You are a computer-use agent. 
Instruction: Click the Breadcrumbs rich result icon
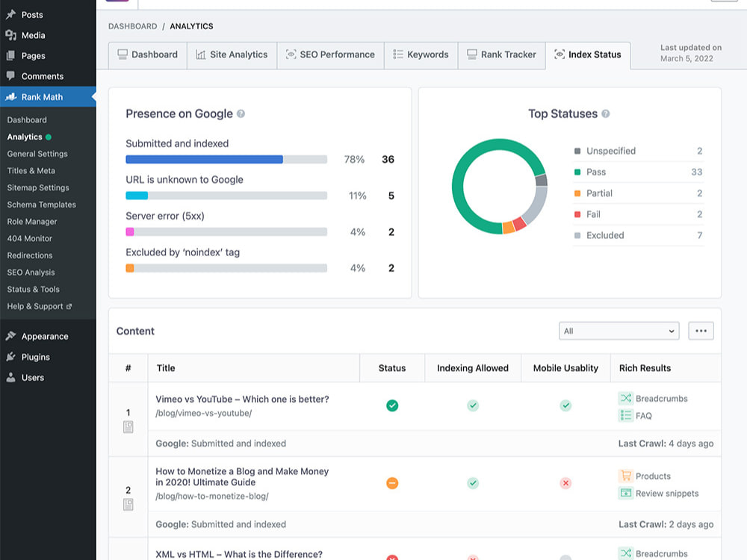click(625, 398)
